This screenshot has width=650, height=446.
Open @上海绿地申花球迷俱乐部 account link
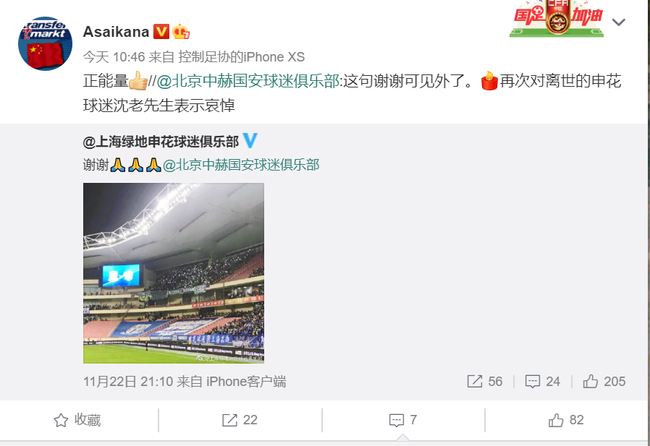click(x=161, y=142)
